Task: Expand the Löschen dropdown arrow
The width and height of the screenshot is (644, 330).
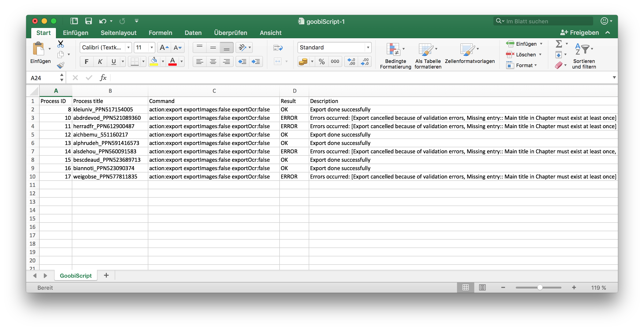Action: (x=540, y=55)
